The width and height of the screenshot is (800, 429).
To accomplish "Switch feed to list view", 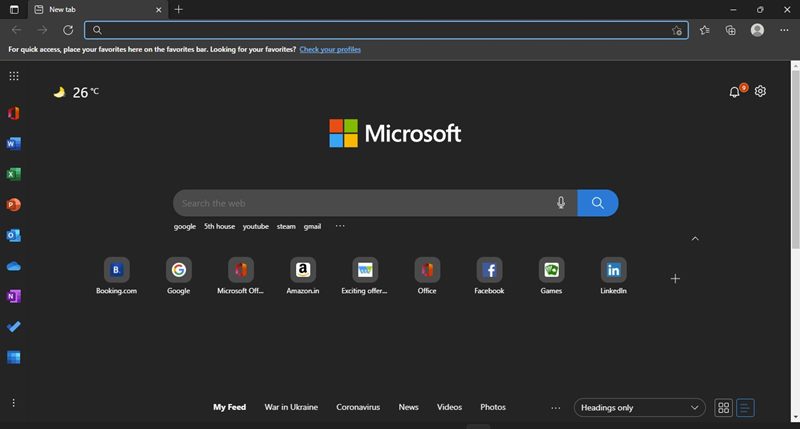I will click(745, 408).
